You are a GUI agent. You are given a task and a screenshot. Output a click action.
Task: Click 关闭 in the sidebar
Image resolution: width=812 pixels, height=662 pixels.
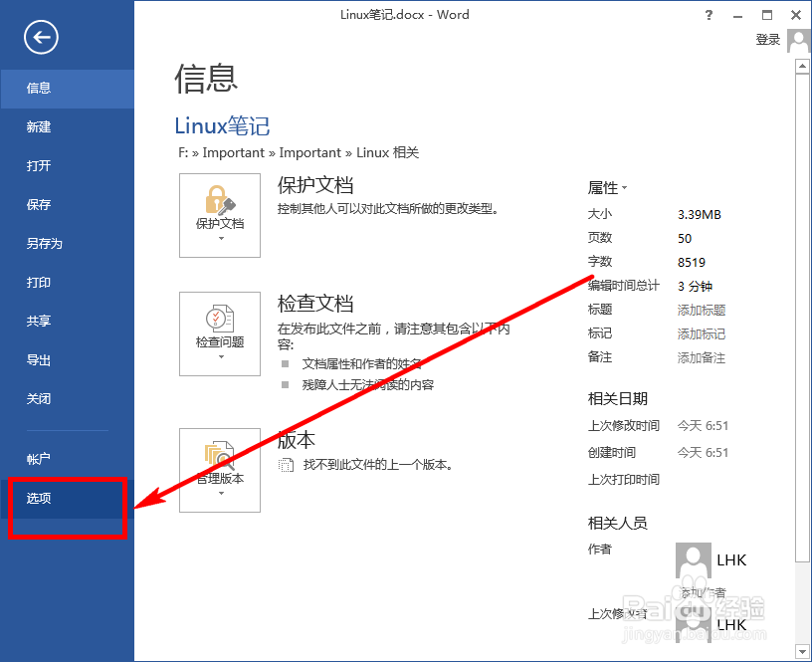tap(68, 399)
